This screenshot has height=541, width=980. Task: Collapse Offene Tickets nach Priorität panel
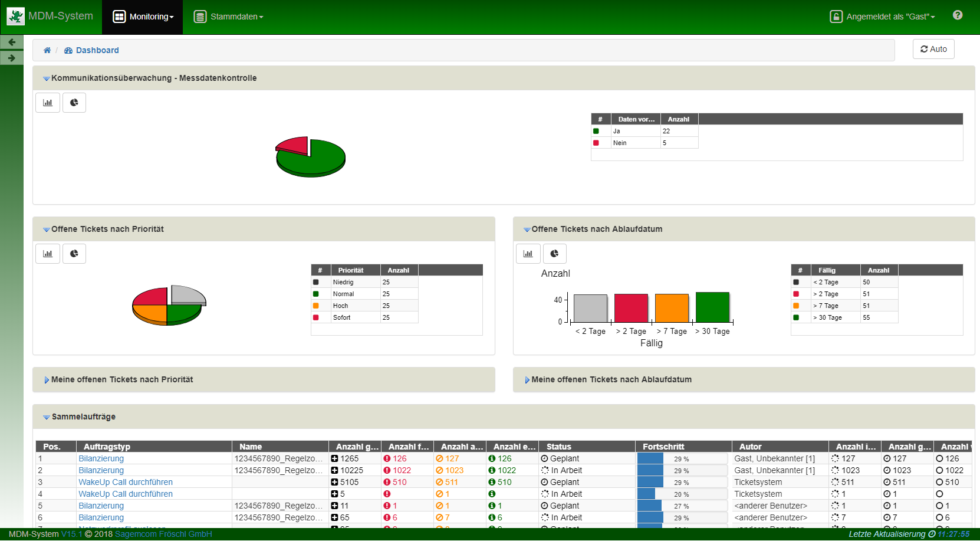pos(46,229)
